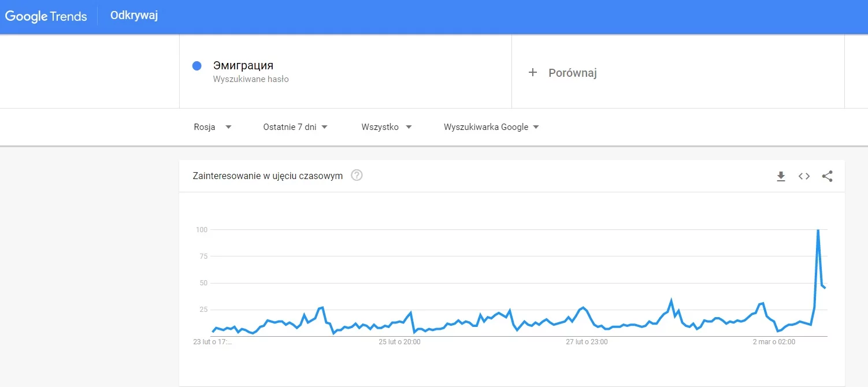Screen dimensions: 868x387
Task: Click the peak at 100 on the chart
Action: pyautogui.click(x=818, y=230)
